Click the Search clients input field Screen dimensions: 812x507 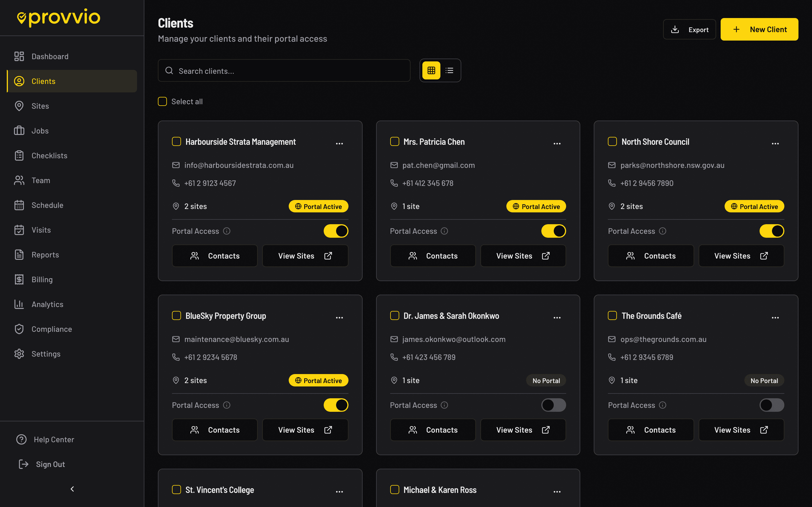[x=284, y=70]
